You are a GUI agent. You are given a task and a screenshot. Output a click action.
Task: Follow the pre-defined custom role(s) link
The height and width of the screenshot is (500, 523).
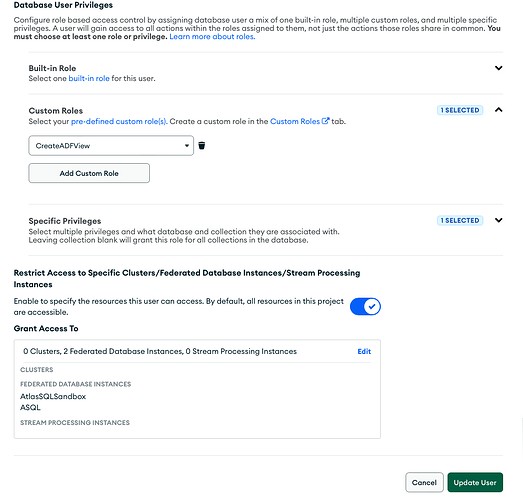pyautogui.click(x=118, y=121)
